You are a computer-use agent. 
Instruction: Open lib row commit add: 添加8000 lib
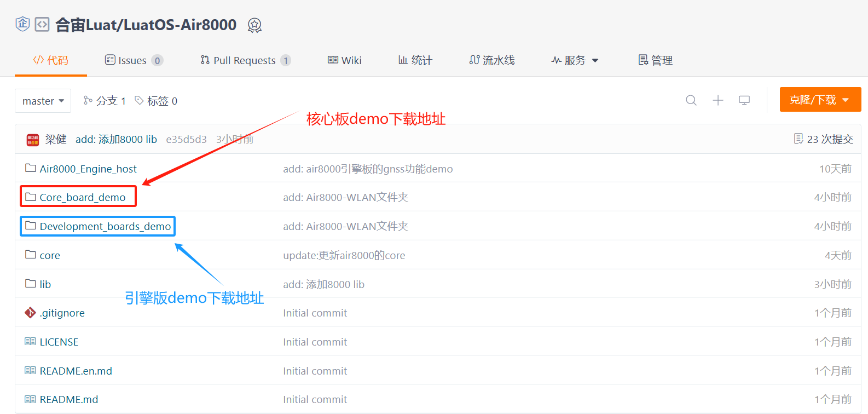tap(323, 284)
